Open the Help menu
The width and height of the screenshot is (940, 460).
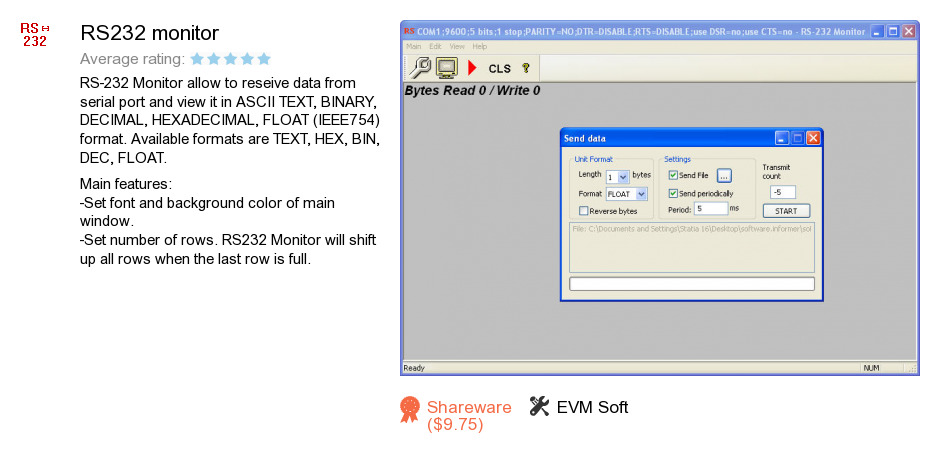pos(480,46)
